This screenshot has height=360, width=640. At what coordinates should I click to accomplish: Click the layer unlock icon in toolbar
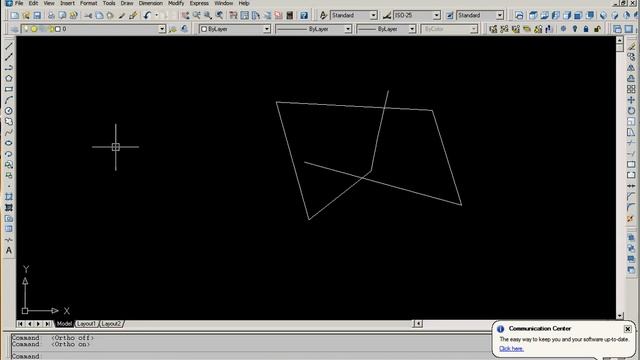pos(598,29)
